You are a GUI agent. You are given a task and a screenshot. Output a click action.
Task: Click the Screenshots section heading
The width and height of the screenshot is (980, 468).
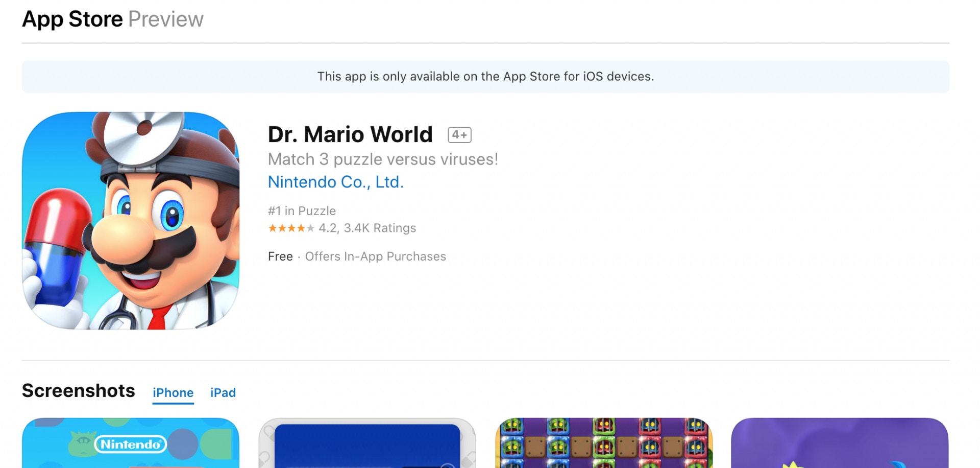point(79,391)
